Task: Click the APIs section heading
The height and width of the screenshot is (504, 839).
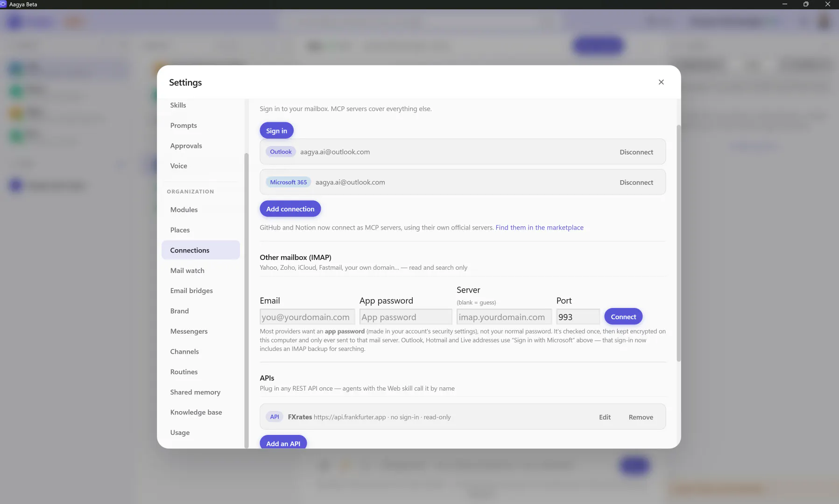Action: click(x=267, y=378)
